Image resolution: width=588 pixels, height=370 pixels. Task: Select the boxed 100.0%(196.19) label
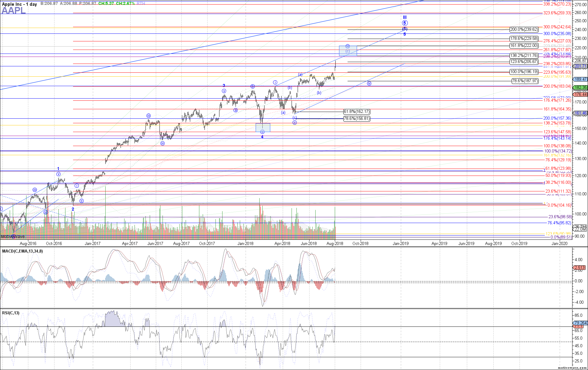click(x=524, y=72)
